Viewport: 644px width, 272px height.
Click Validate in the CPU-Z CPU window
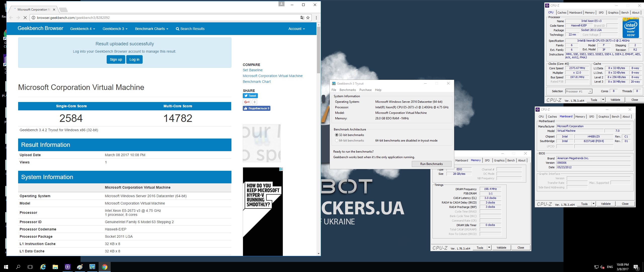click(615, 100)
